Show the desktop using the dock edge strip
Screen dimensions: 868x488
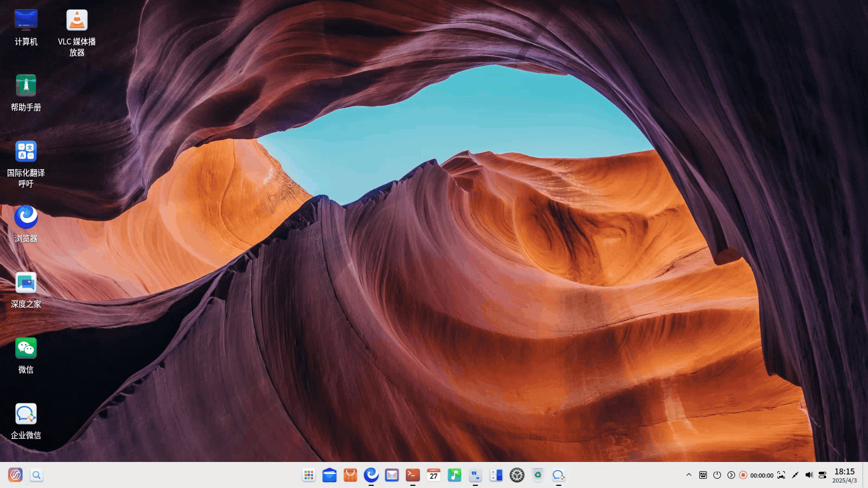pyautogui.click(x=865, y=475)
